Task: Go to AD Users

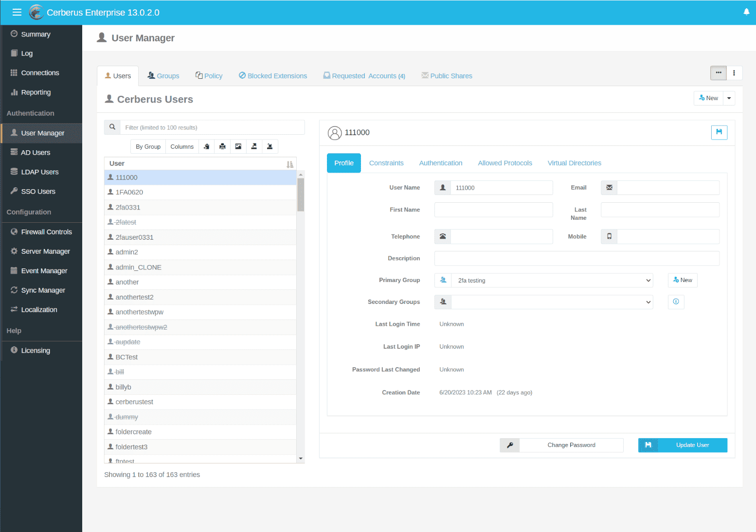Action: [36, 153]
